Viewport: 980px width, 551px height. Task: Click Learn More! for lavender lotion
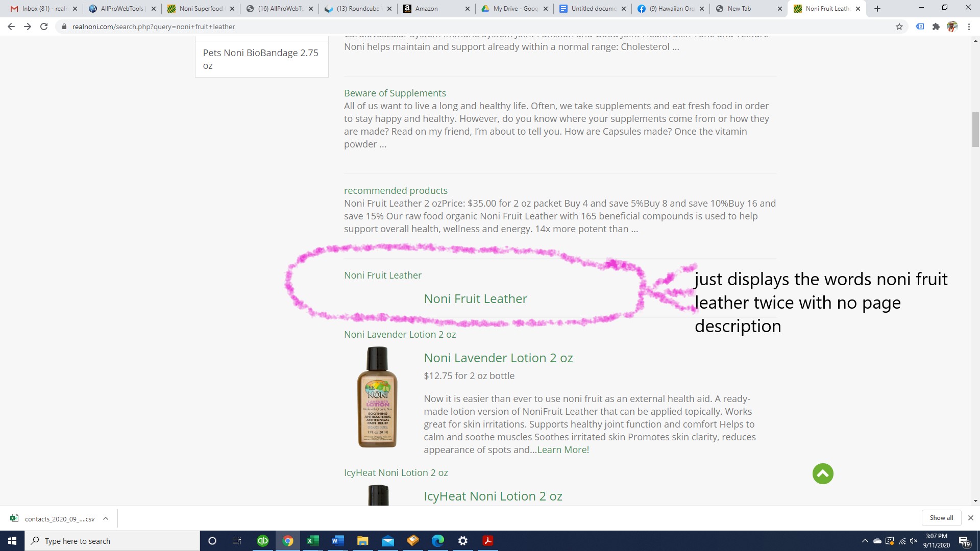(563, 449)
